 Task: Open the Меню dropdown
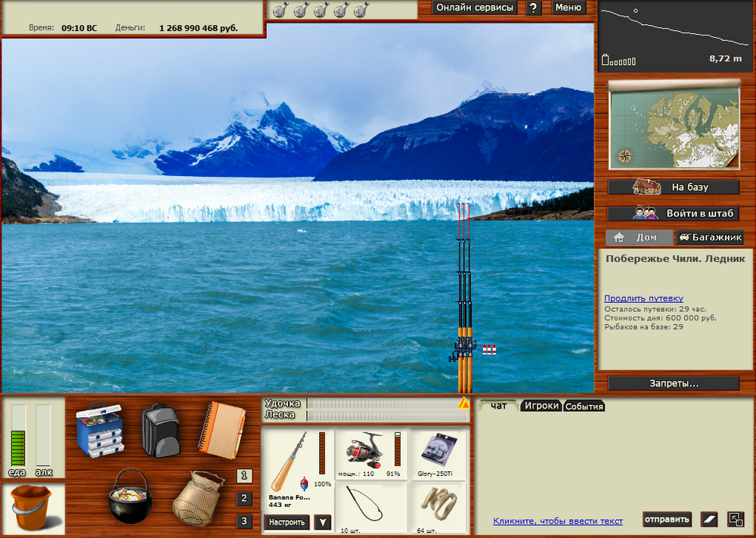click(x=568, y=8)
